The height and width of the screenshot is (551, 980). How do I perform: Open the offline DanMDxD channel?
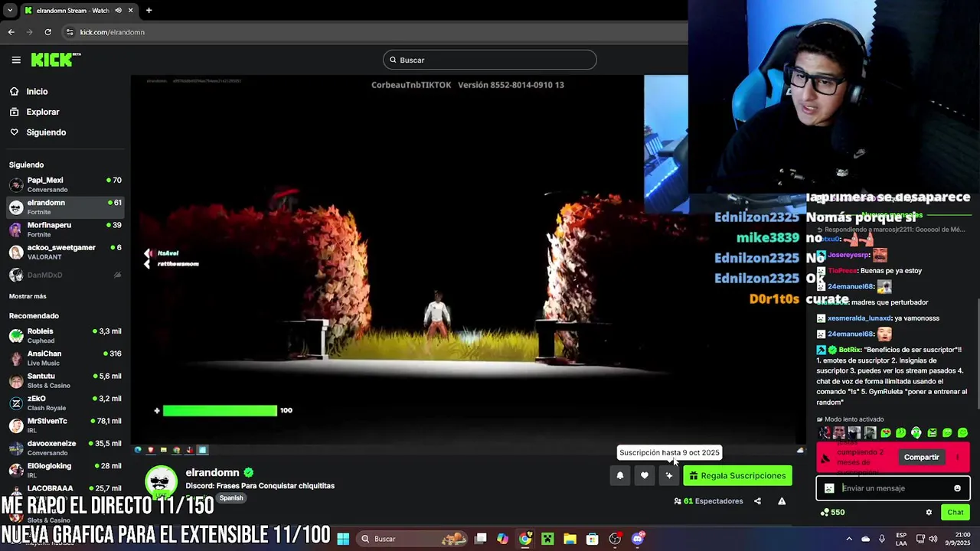point(65,275)
